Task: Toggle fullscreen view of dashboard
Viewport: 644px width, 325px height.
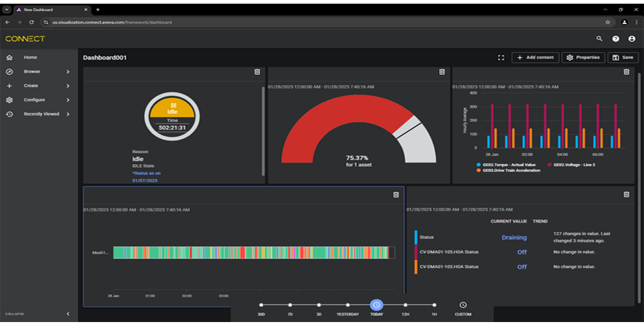Action: [501, 57]
